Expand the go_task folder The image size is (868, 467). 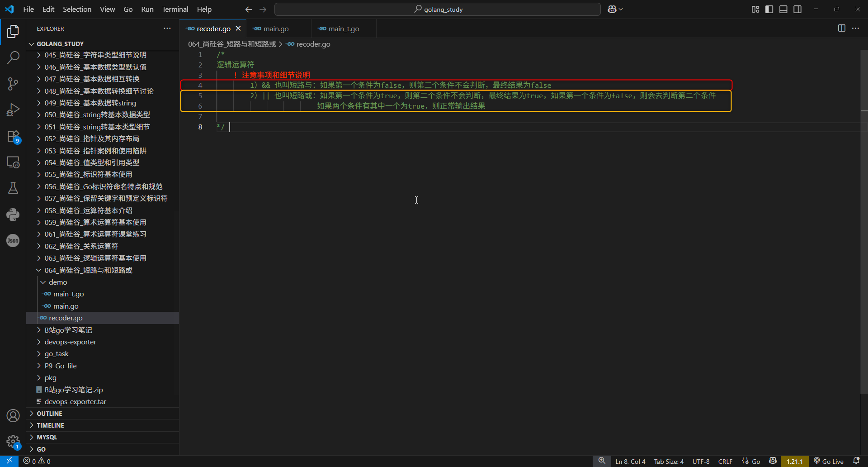pos(103,353)
